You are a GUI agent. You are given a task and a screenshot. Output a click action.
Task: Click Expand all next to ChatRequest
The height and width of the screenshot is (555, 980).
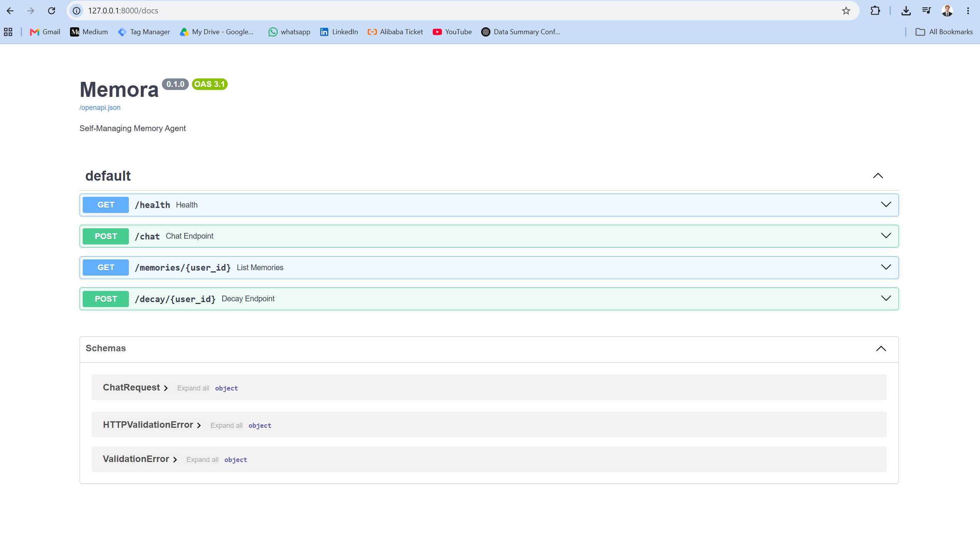point(193,388)
